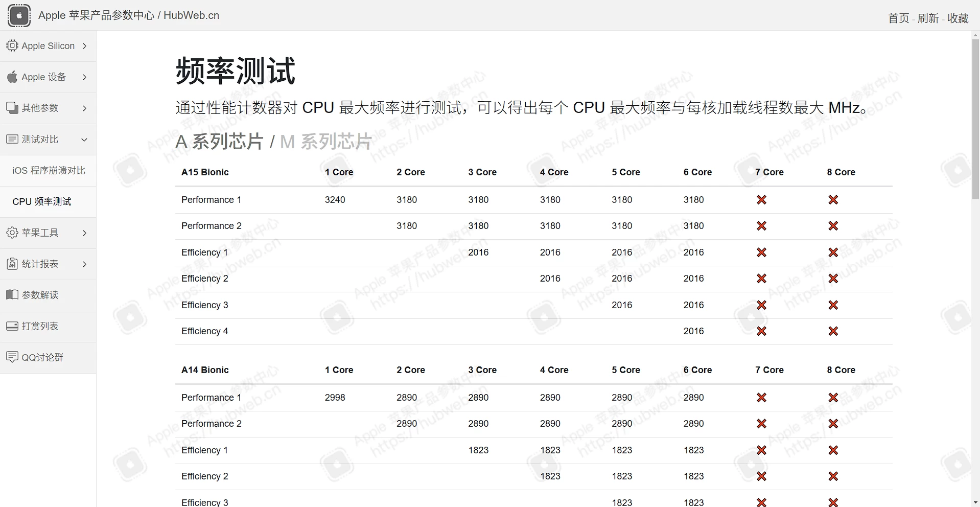Expand the 苹果工具 submenu arrow
Image resolution: width=980 pixels, height=507 pixels.
click(x=84, y=233)
